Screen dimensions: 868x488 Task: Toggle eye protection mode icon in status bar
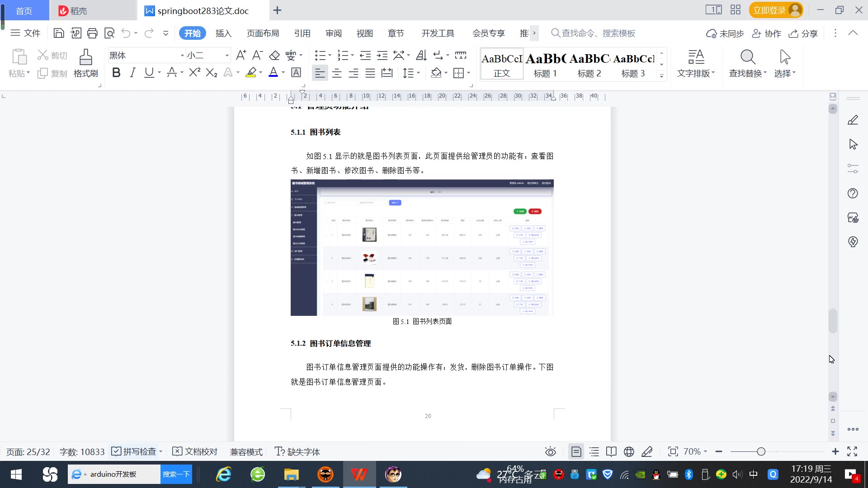click(550, 451)
